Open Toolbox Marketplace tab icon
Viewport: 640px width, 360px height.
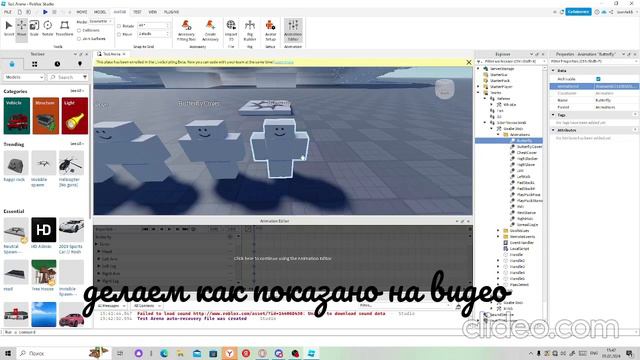(12, 64)
